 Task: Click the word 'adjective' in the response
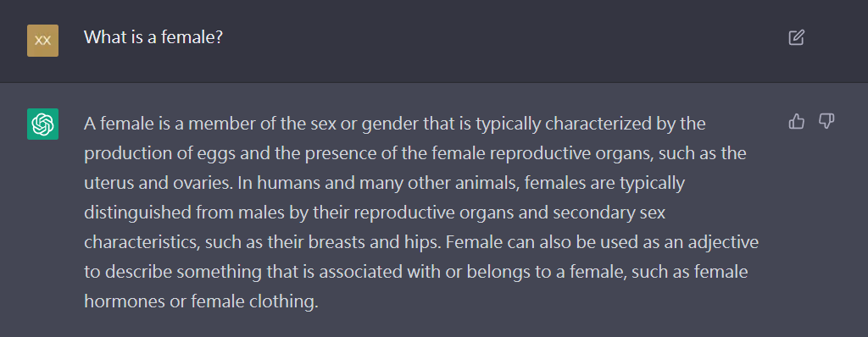[x=724, y=243]
